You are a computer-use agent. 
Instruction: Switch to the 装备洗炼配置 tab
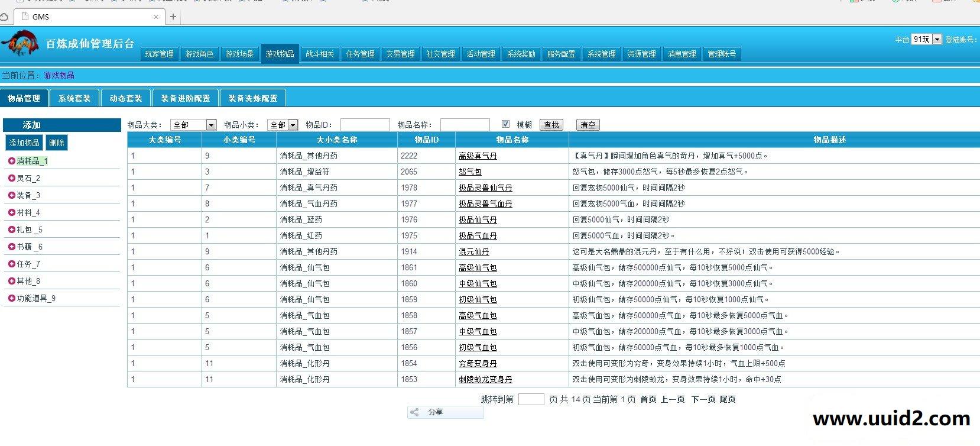pos(253,98)
